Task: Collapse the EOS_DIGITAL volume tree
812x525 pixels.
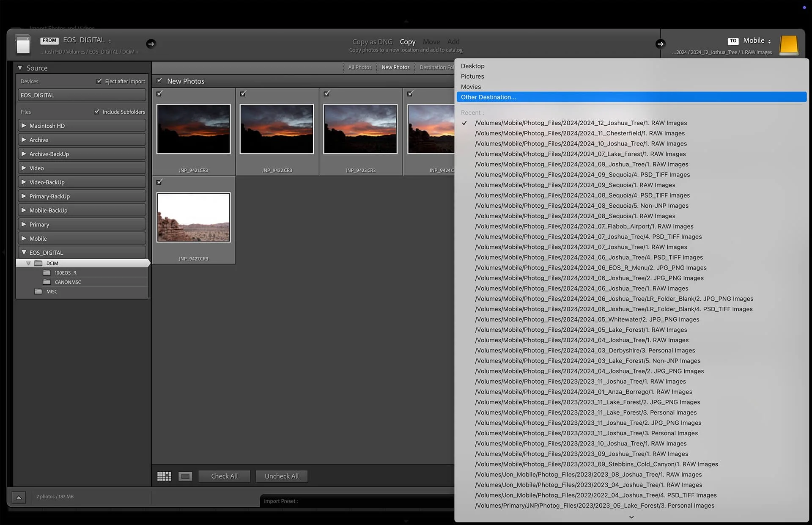Action: pos(24,253)
